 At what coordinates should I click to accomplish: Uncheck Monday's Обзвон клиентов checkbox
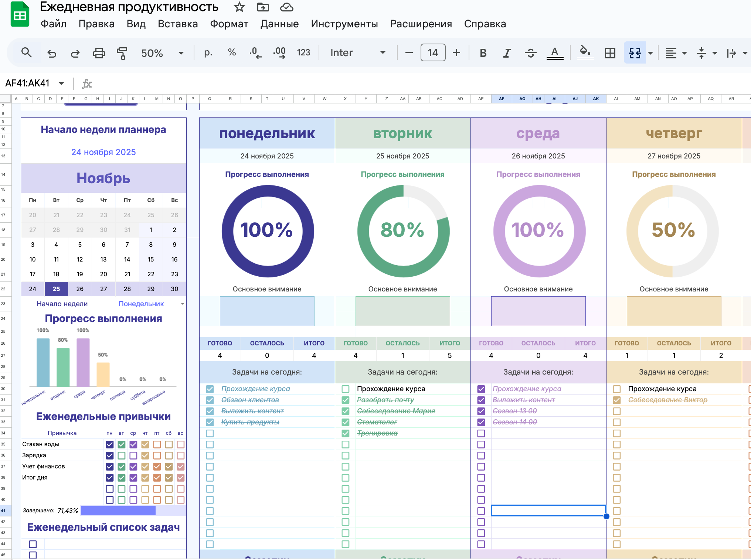point(210,400)
